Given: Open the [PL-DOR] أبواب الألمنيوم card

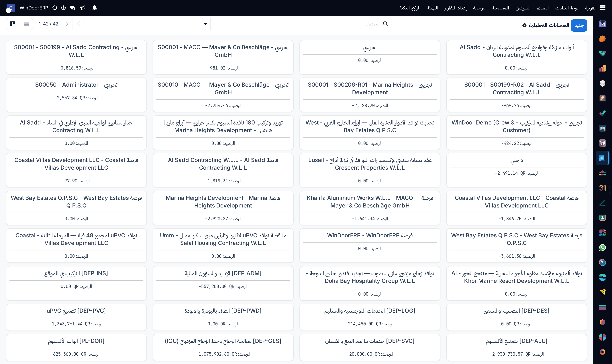Looking at the screenshot, I should (x=76, y=347).
